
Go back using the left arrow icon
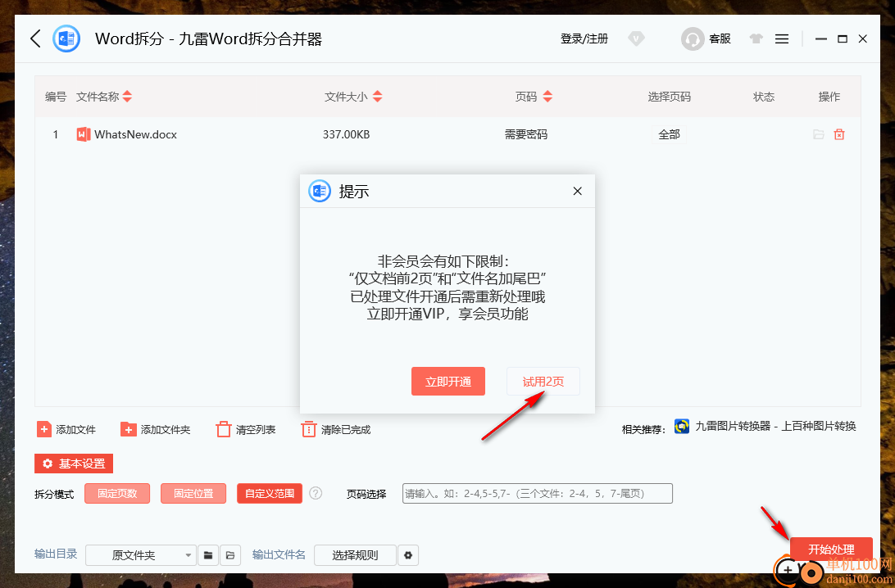[35, 38]
